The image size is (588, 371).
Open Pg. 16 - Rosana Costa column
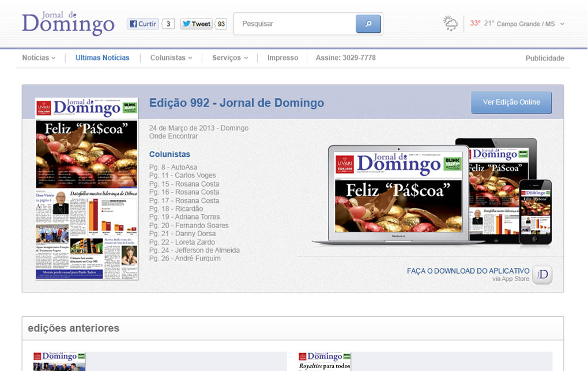pyautogui.click(x=184, y=192)
